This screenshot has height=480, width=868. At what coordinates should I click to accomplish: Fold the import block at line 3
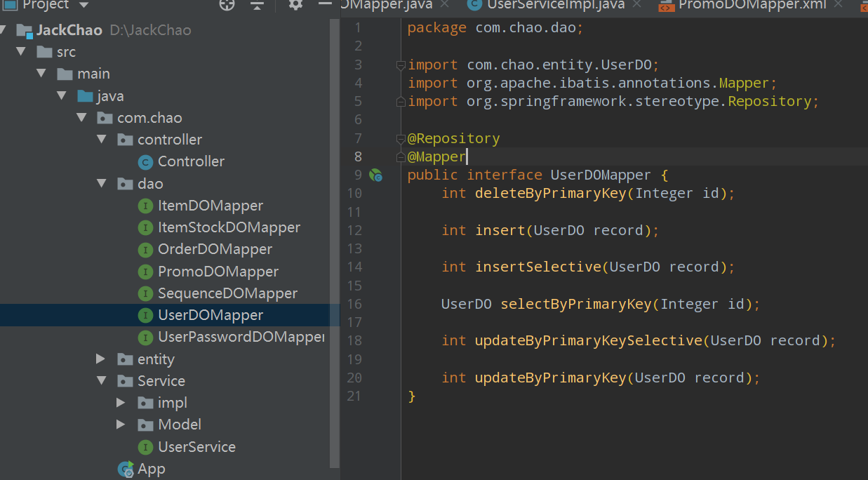[401, 65]
